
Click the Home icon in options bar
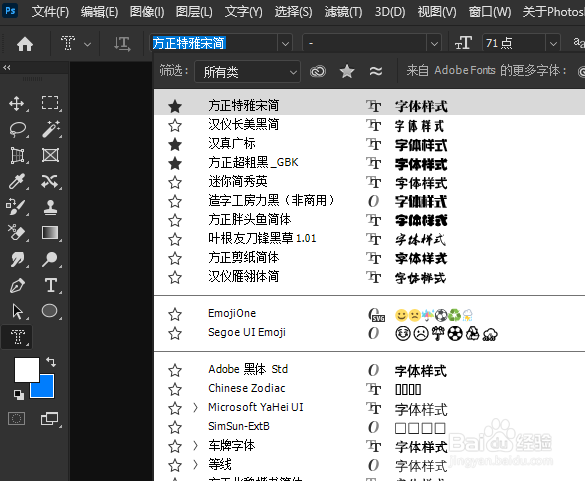pyautogui.click(x=25, y=44)
